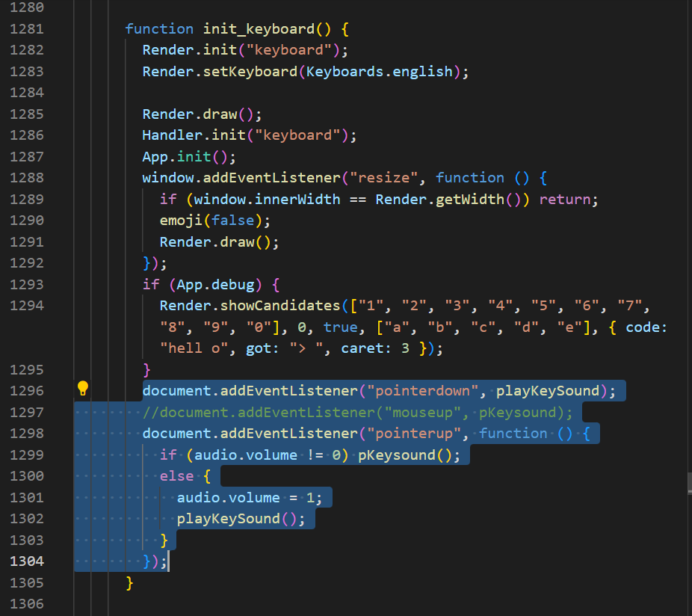Click the return keyword on line 1289

565,200
